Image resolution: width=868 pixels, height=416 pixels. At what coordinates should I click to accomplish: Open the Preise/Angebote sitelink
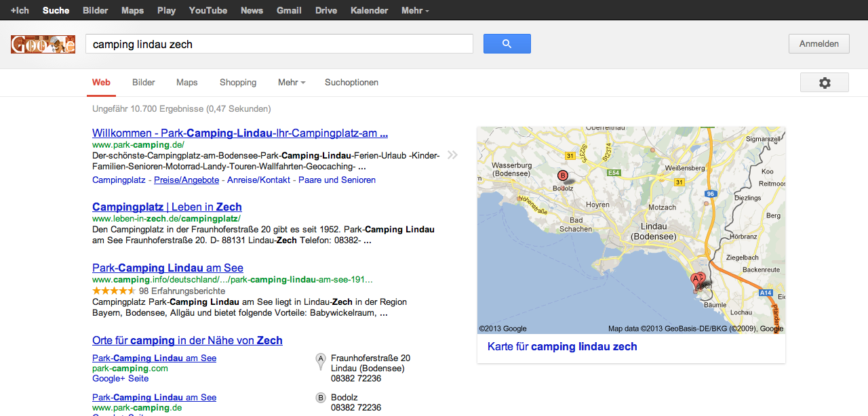click(x=186, y=180)
